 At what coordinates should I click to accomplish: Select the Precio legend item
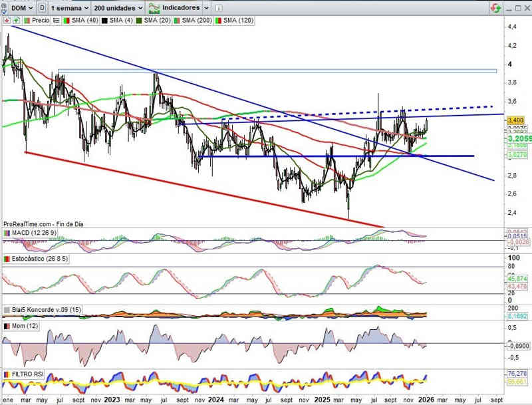point(41,21)
